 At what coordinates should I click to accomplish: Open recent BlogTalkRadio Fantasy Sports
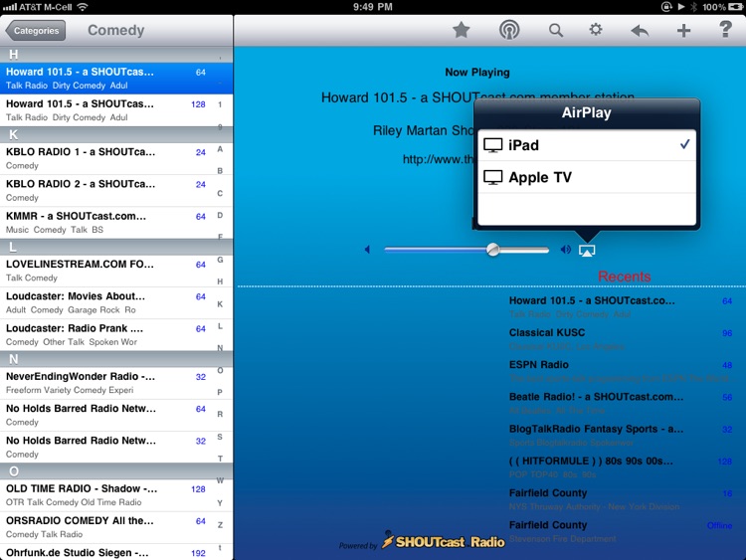621,436
